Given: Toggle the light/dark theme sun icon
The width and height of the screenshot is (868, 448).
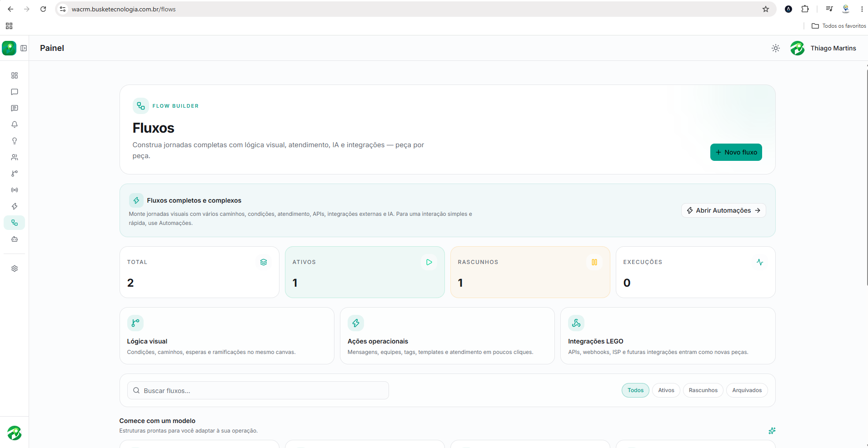Looking at the screenshot, I should point(776,48).
